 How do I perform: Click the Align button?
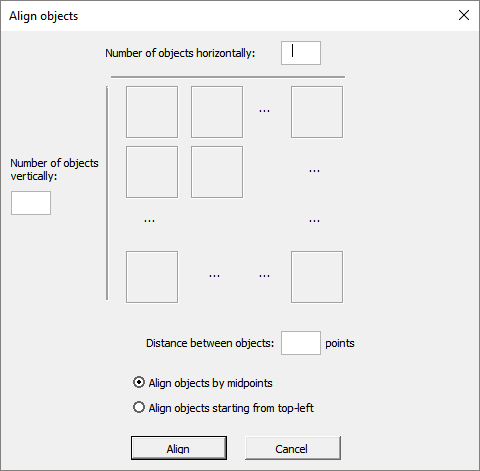(179, 448)
